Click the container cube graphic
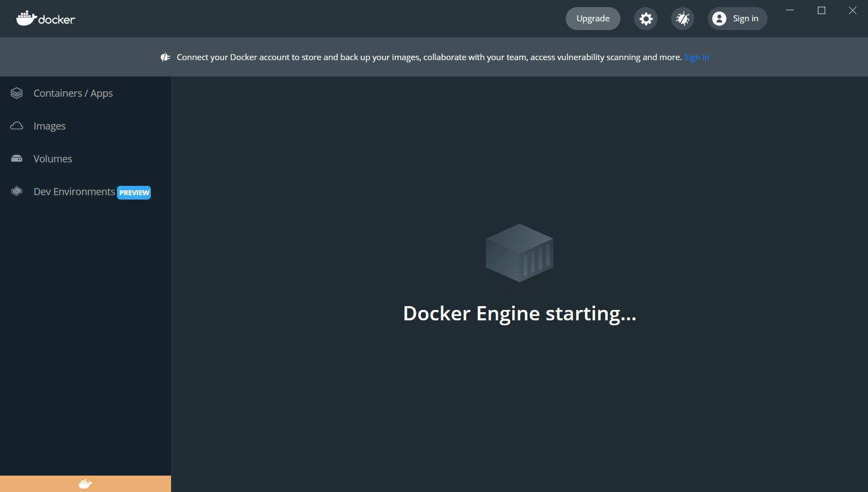 pyautogui.click(x=519, y=253)
